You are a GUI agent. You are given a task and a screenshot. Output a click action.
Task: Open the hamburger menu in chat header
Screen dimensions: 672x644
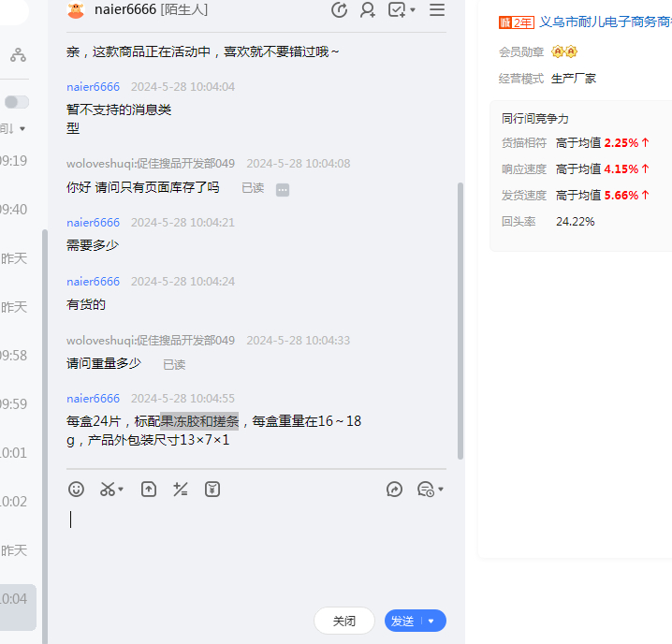(x=436, y=10)
